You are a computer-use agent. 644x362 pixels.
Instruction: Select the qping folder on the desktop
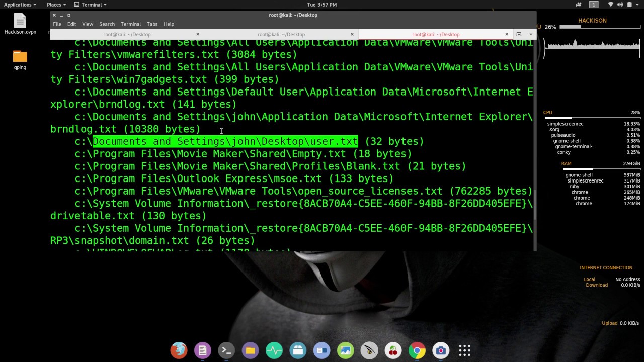coord(20,60)
